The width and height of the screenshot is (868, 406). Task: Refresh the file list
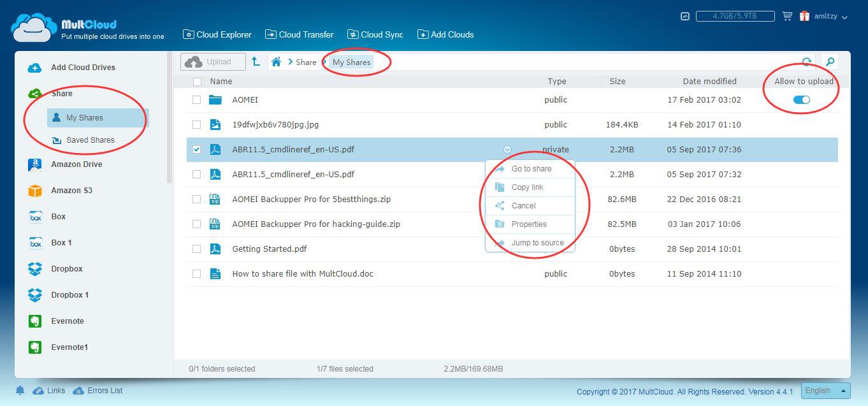(x=807, y=62)
